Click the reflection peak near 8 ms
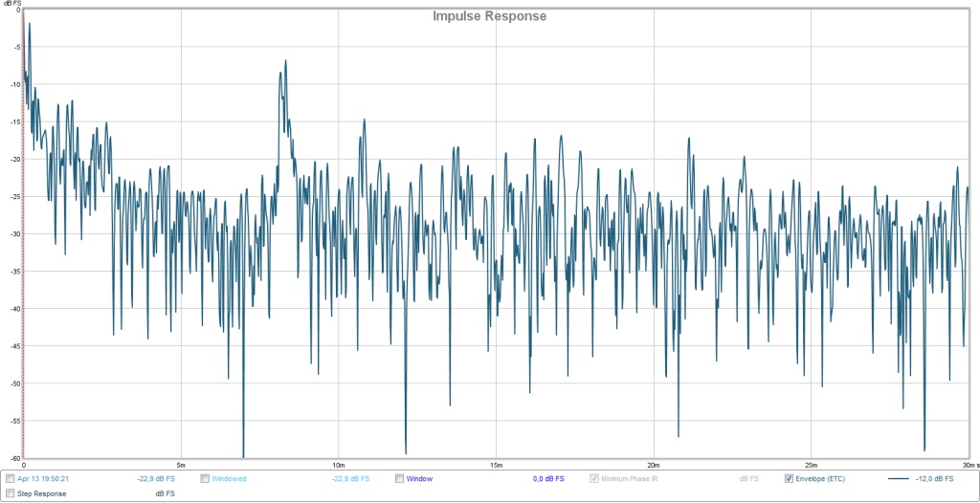Viewport: 980px width, 503px height. [x=284, y=61]
